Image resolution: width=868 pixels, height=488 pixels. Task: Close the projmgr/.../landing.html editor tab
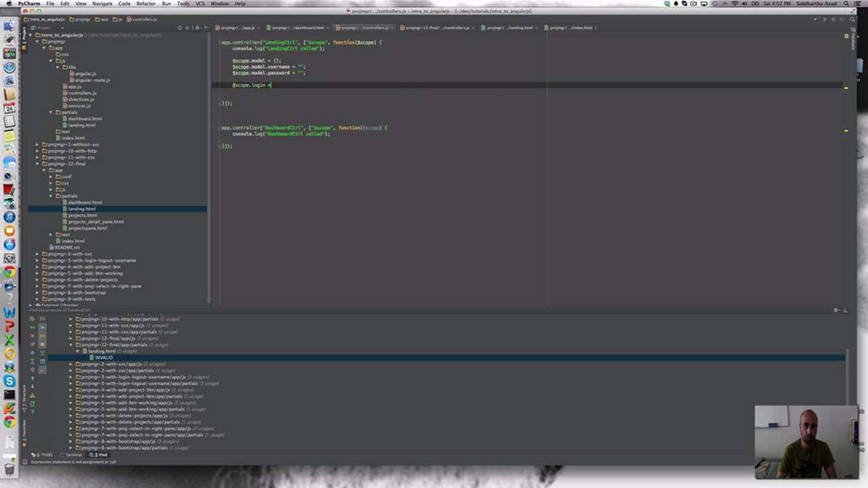tap(536, 28)
